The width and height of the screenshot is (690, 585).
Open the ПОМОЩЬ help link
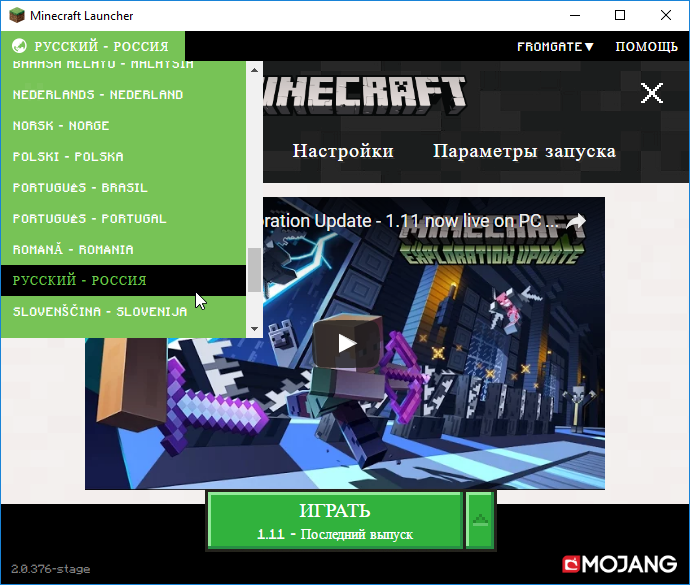click(646, 46)
